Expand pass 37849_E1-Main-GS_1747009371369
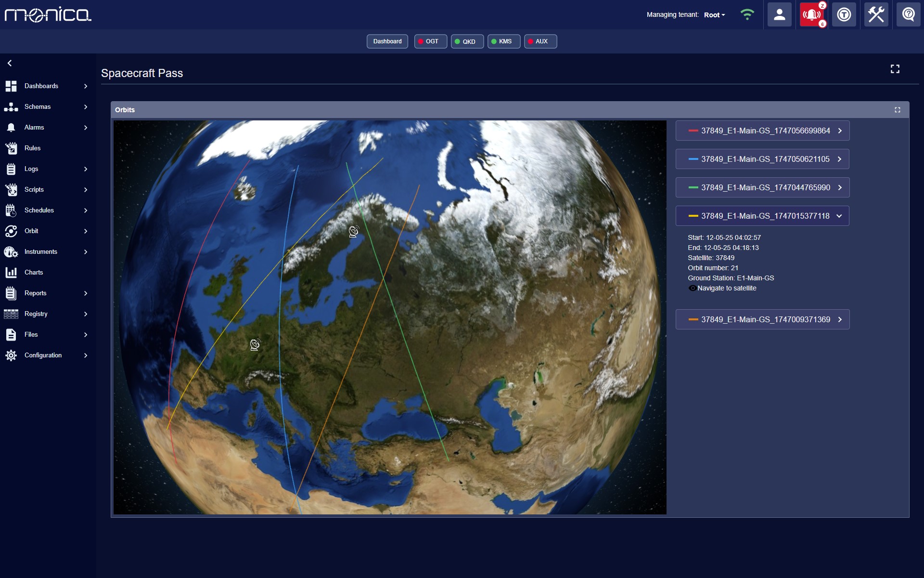This screenshot has width=924, height=578. click(x=840, y=319)
